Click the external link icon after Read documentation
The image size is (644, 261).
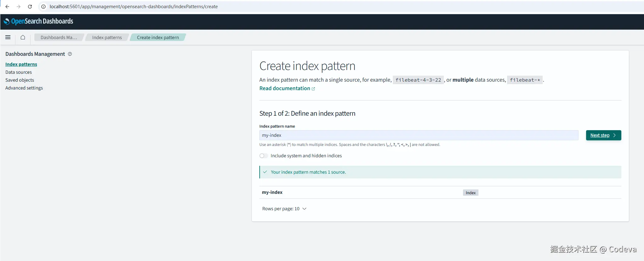coord(313,89)
